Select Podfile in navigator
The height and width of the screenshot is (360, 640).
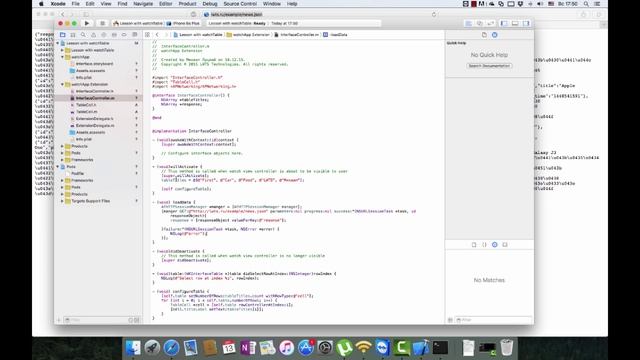point(78,173)
